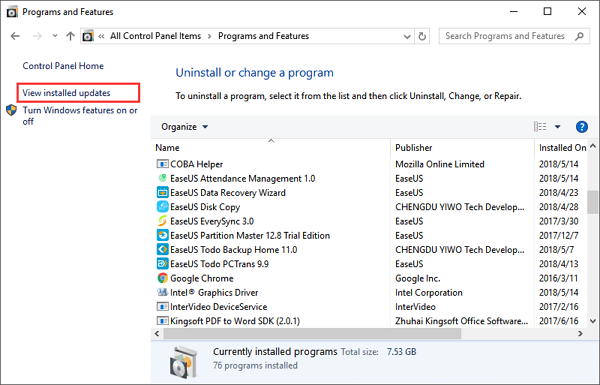Click the Intel Corporation publisher cell

(x=429, y=292)
